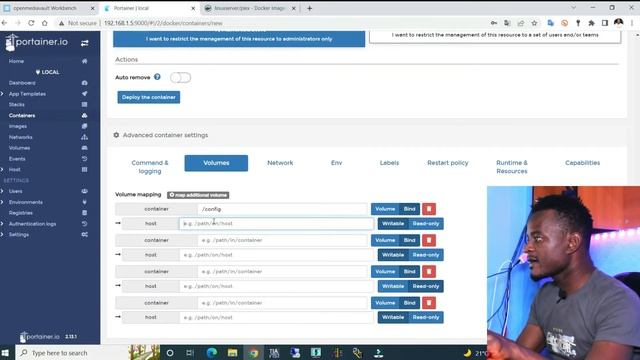Screen dimensions: 640x360
Task: Click the Containers cubes icon
Action: click(x=84, y=116)
